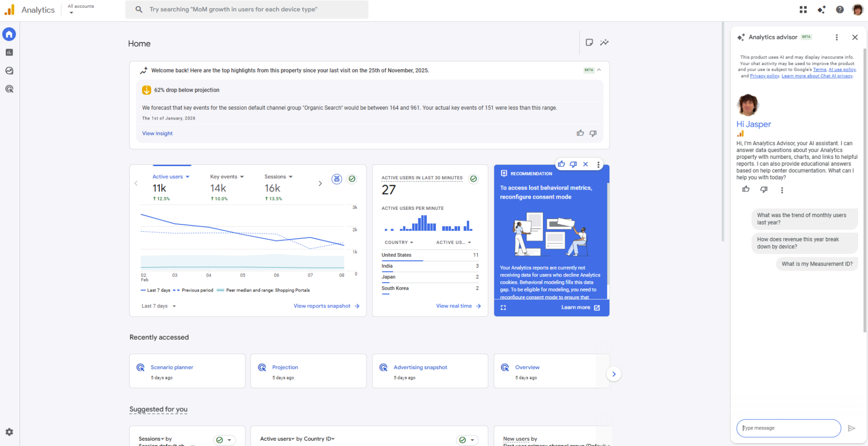868x446 pixels.
Task: Ask trend of monthly users suggestion
Action: [804, 219]
